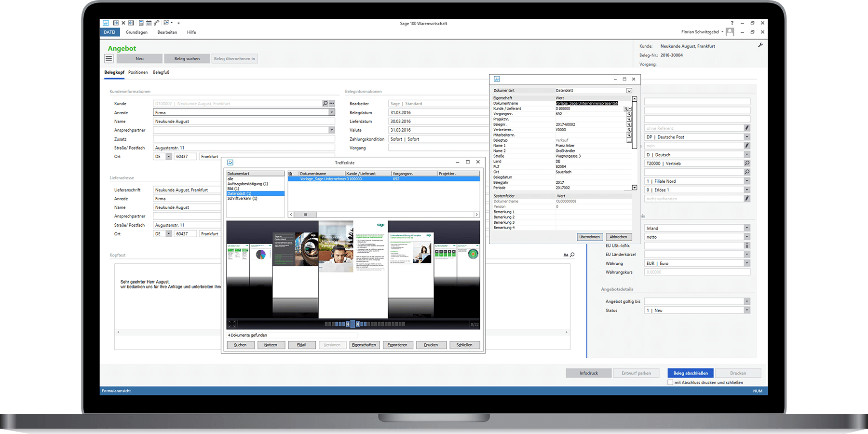Expand the 'DP | Deutsche Post' dropdown
Screen dimensions: 868x434
pyautogui.click(x=747, y=137)
